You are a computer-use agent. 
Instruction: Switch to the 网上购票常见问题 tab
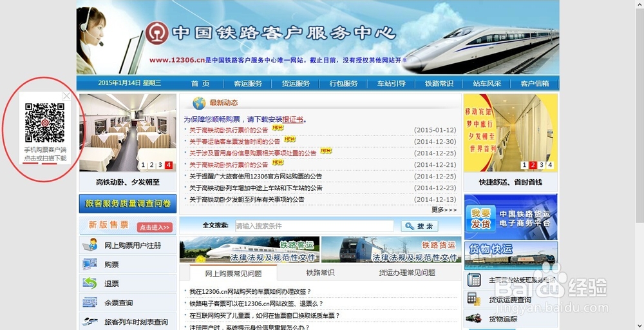[x=233, y=273]
